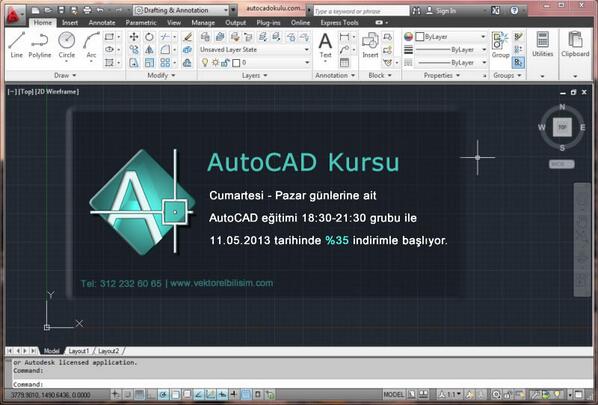This screenshot has width=598, height=405.
Task: Toggle layer 0 on/off lightbulb
Action: tap(205, 63)
